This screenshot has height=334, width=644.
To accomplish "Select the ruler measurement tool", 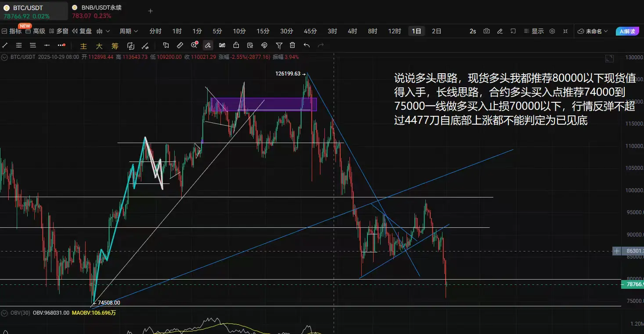I will [180, 45].
